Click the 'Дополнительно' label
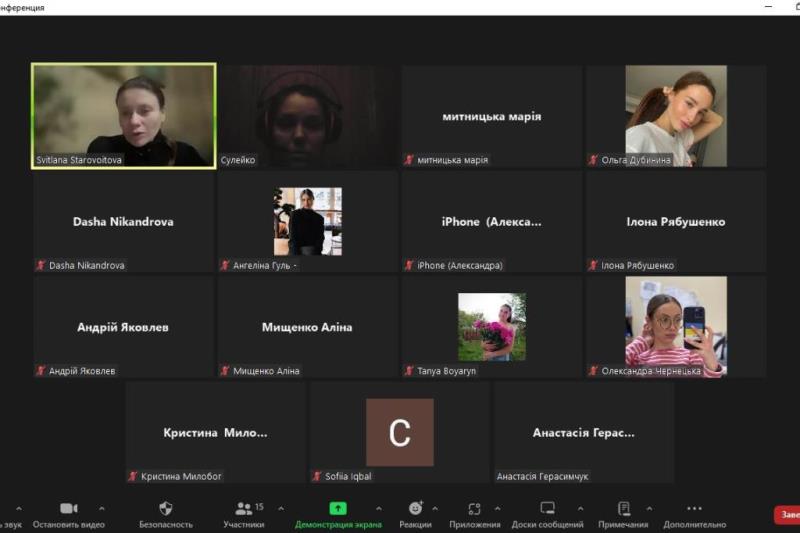Viewport: 800px width, 533px height. pyautogui.click(x=694, y=524)
